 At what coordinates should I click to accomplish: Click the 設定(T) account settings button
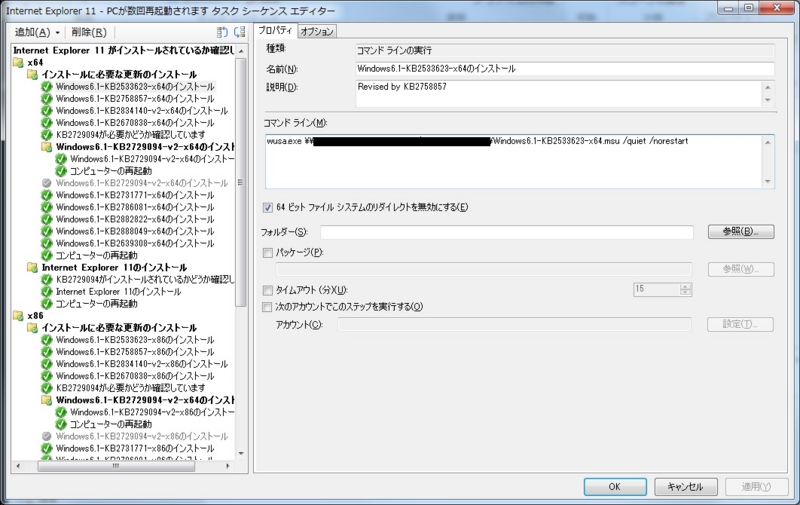pyautogui.click(x=740, y=324)
